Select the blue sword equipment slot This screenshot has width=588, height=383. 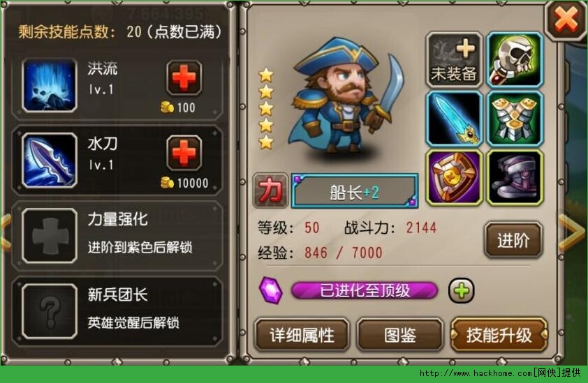454,119
